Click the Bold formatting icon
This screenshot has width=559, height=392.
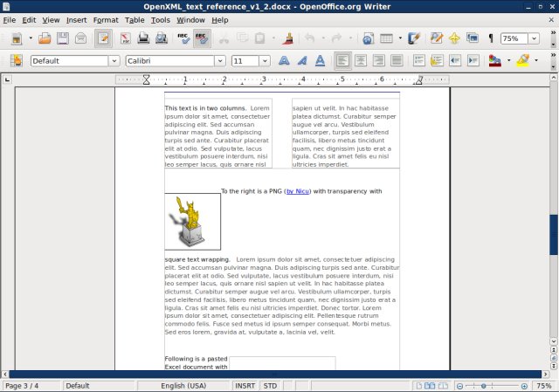[284, 61]
